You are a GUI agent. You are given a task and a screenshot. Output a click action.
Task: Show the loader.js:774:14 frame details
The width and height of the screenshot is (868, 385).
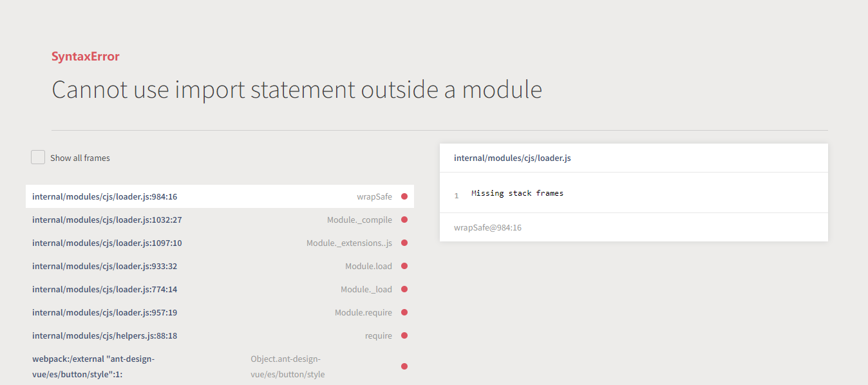pyautogui.click(x=104, y=289)
